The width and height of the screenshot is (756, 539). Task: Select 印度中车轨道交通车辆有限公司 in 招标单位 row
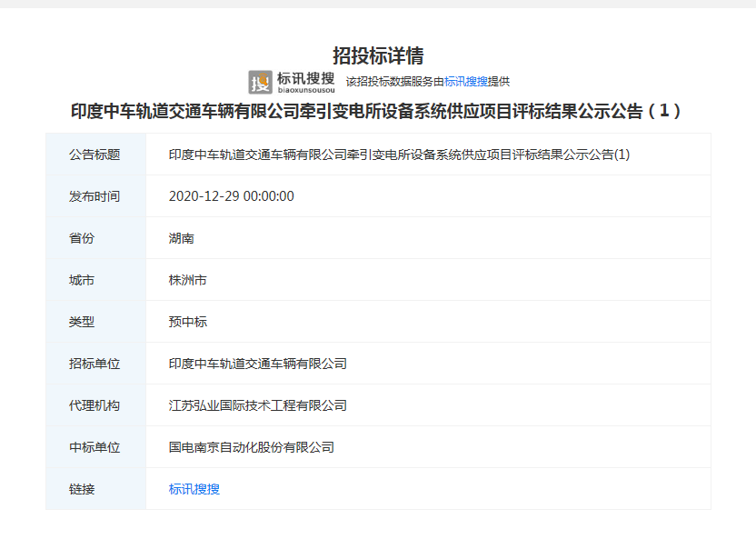pyautogui.click(x=258, y=364)
